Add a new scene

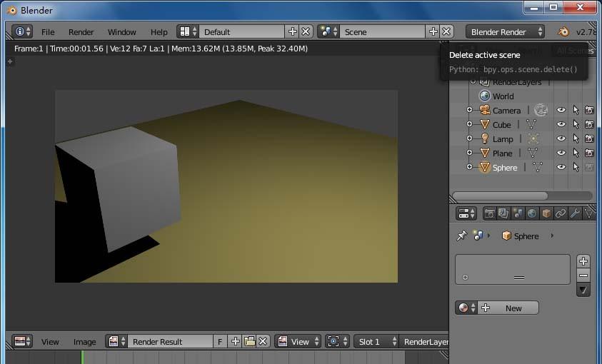click(433, 32)
